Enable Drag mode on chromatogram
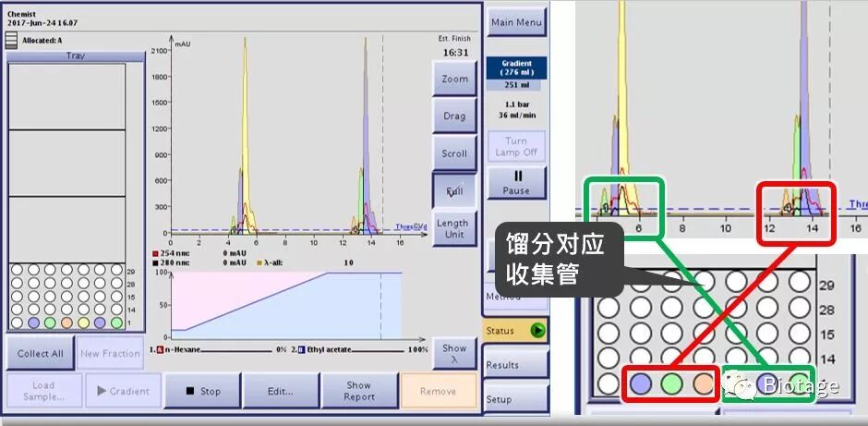This screenshot has height=426, width=868. point(454,116)
